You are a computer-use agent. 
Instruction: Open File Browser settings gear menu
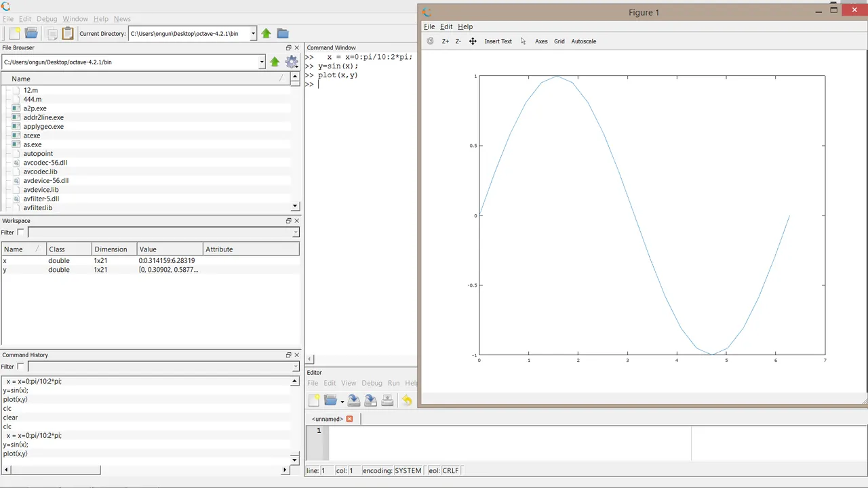pos(292,62)
